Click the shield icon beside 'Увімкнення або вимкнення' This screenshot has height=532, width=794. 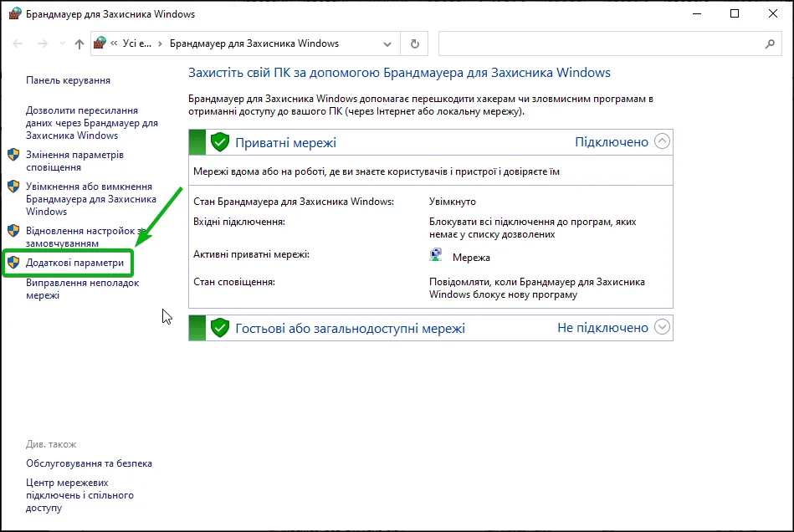click(13, 187)
